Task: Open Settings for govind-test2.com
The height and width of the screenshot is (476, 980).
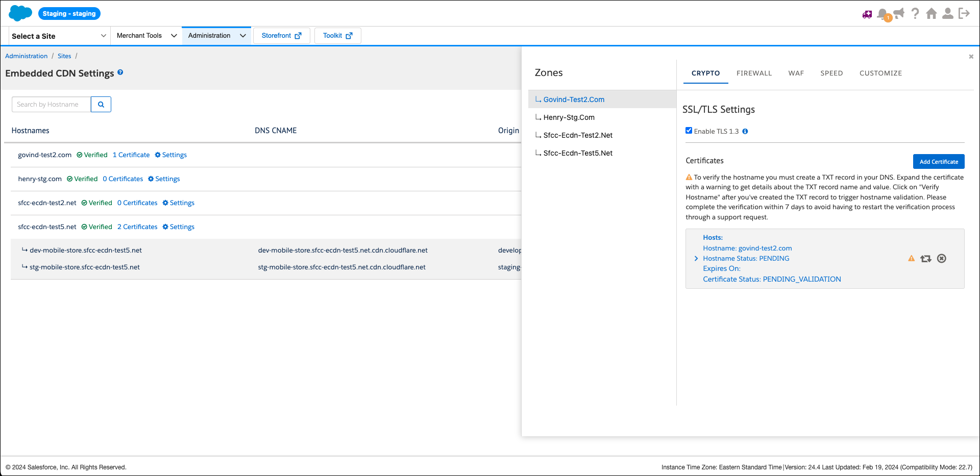Action: tap(171, 155)
